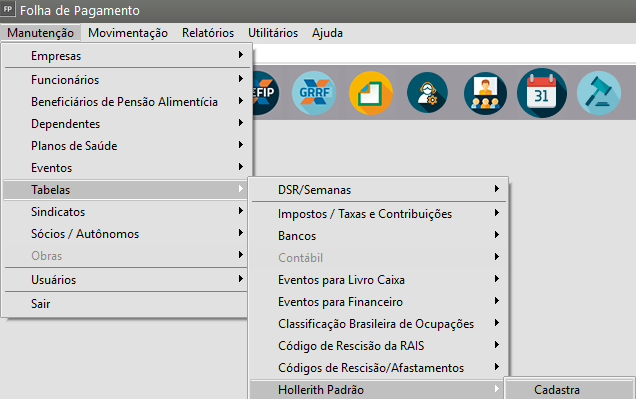
Task: Click the FP application icon in title bar
Action: click(7, 9)
